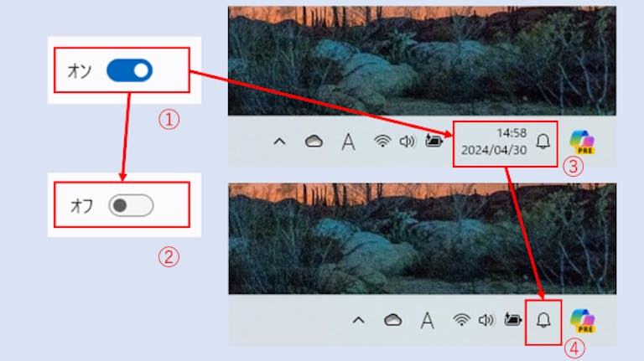Screen dimensions: 644x361
Task: Open notification bell in the clockless taskbar
Action: click(x=543, y=320)
